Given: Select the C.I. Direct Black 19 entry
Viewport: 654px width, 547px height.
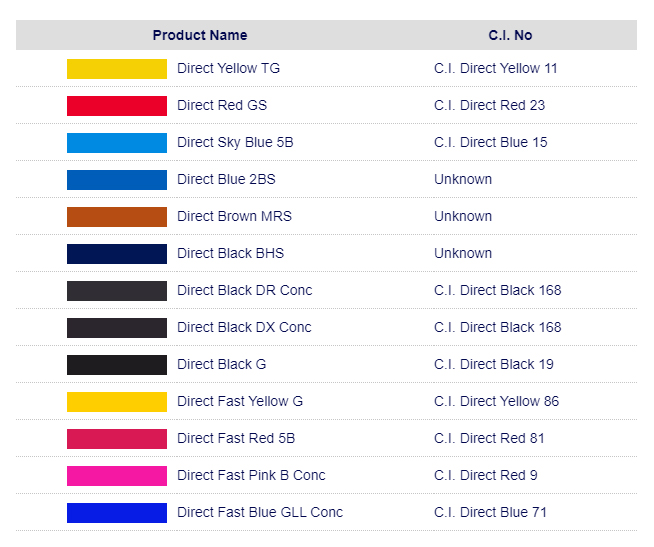Looking at the screenshot, I should [494, 364].
